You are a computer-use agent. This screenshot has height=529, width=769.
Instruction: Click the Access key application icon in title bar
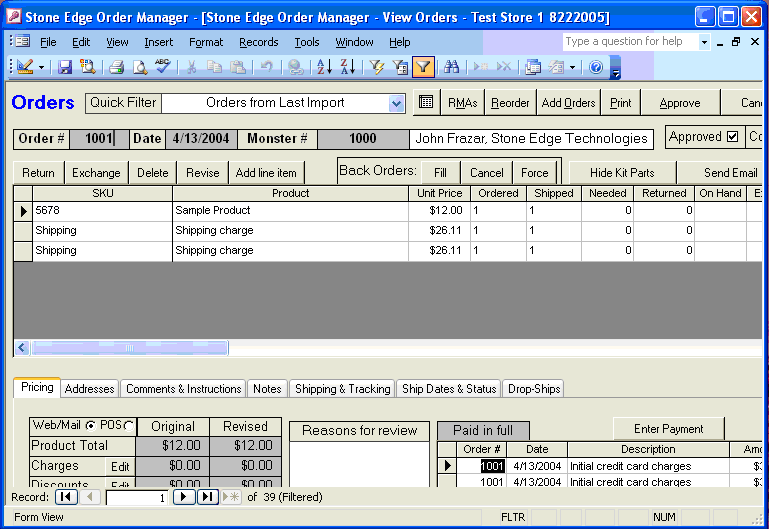pos(14,17)
